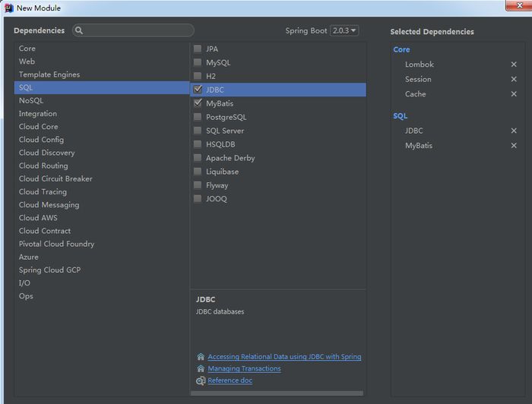Image resolution: width=532 pixels, height=404 pixels.
Task: Uncheck the JDBC checkbox
Action: pos(198,90)
